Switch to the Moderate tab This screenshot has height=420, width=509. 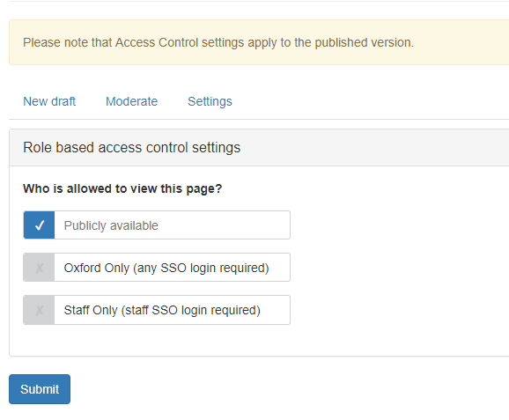pyautogui.click(x=131, y=101)
